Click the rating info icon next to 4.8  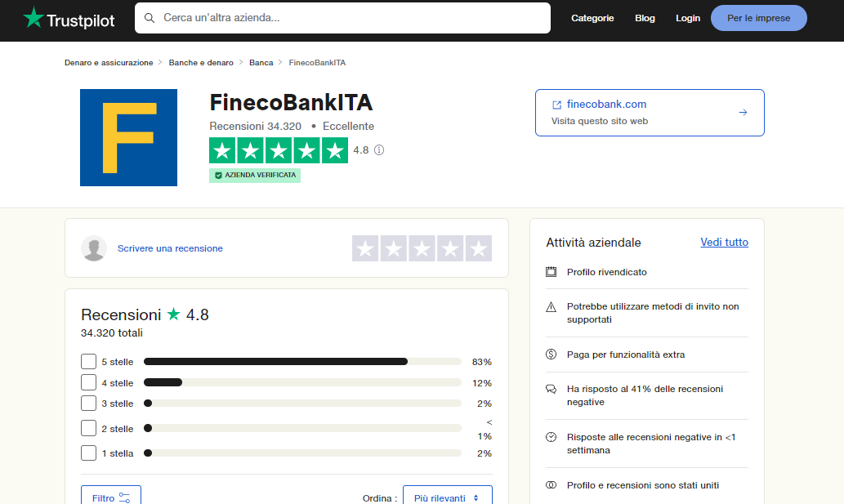[379, 150]
